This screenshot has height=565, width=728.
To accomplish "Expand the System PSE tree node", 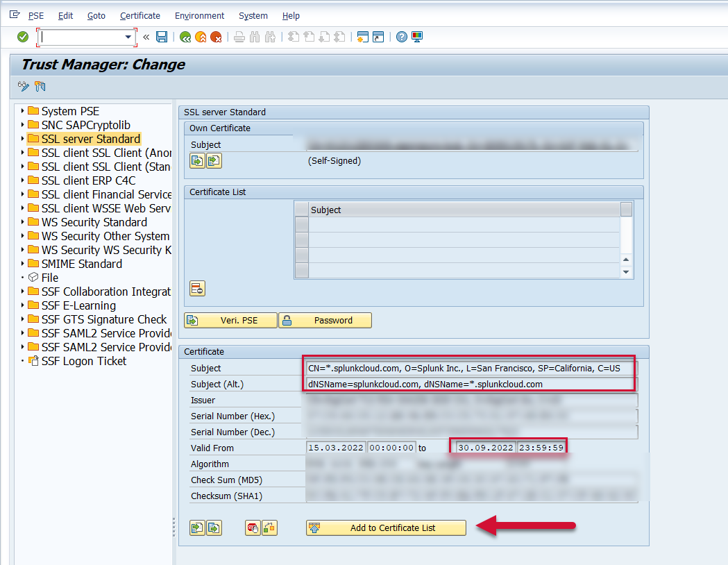I will coord(22,111).
